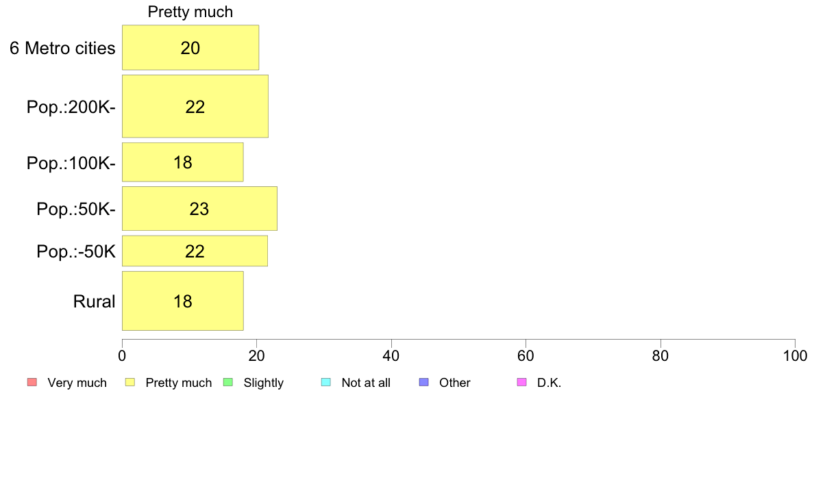Click the Pretty much column header
The width and height of the screenshot is (814, 504).
(190, 12)
